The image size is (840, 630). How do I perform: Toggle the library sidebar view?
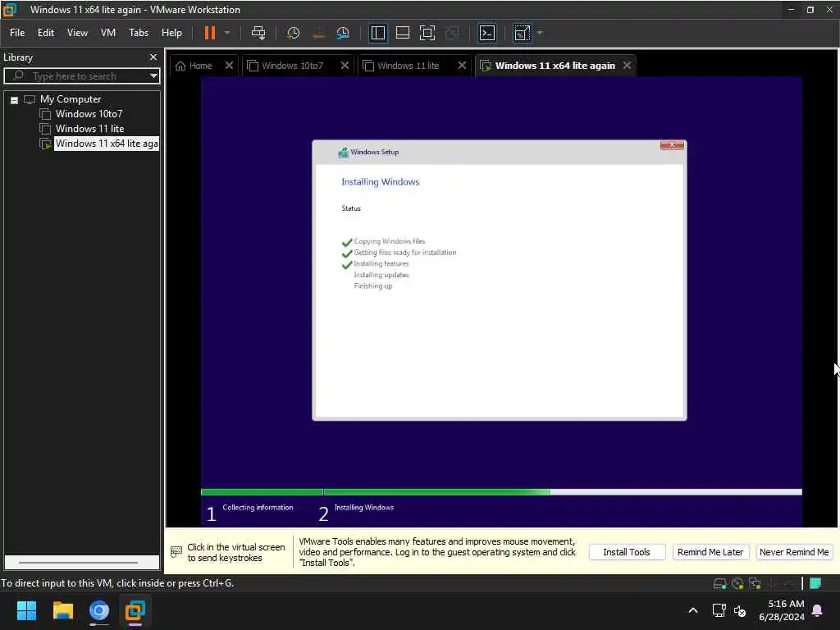pyautogui.click(x=377, y=33)
